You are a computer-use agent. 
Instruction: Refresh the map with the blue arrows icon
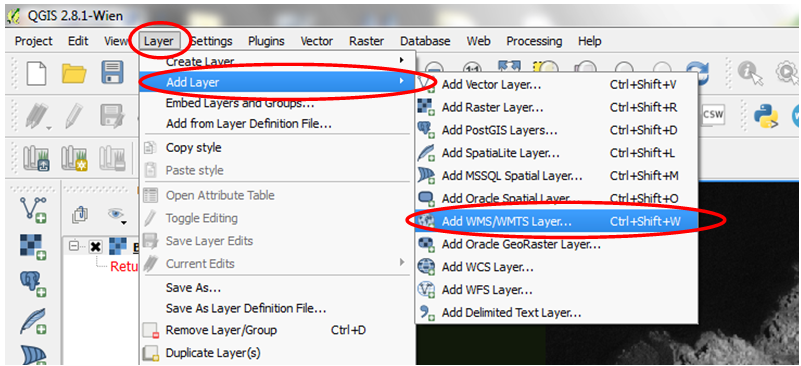click(697, 72)
